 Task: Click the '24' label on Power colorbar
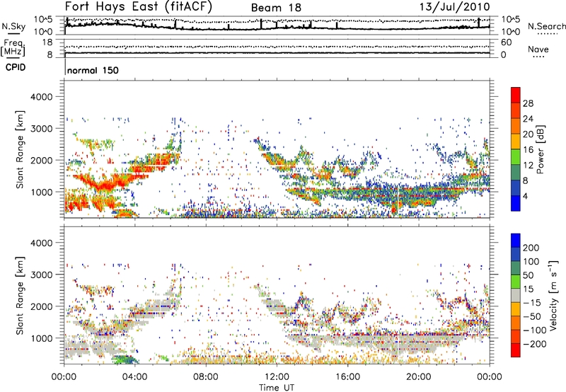(528, 119)
